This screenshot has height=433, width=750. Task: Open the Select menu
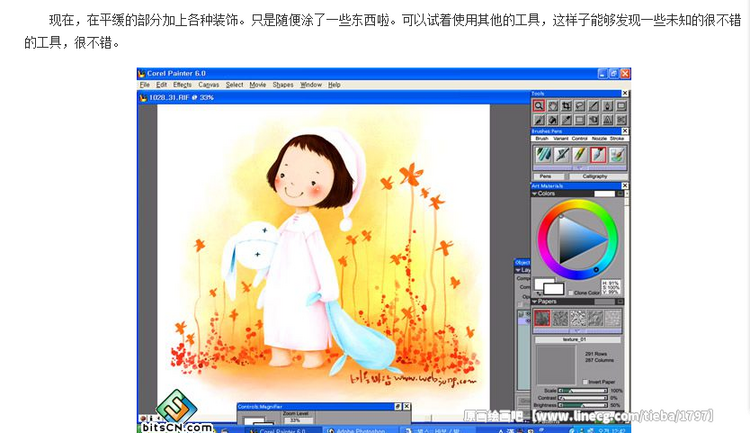pos(234,85)
